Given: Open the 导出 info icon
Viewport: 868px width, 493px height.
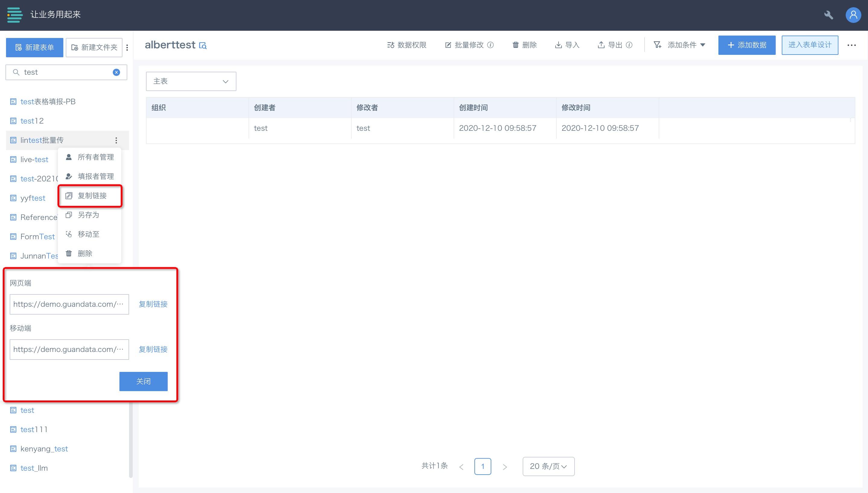Looking at the screenshot, I should tap(629, 45).
